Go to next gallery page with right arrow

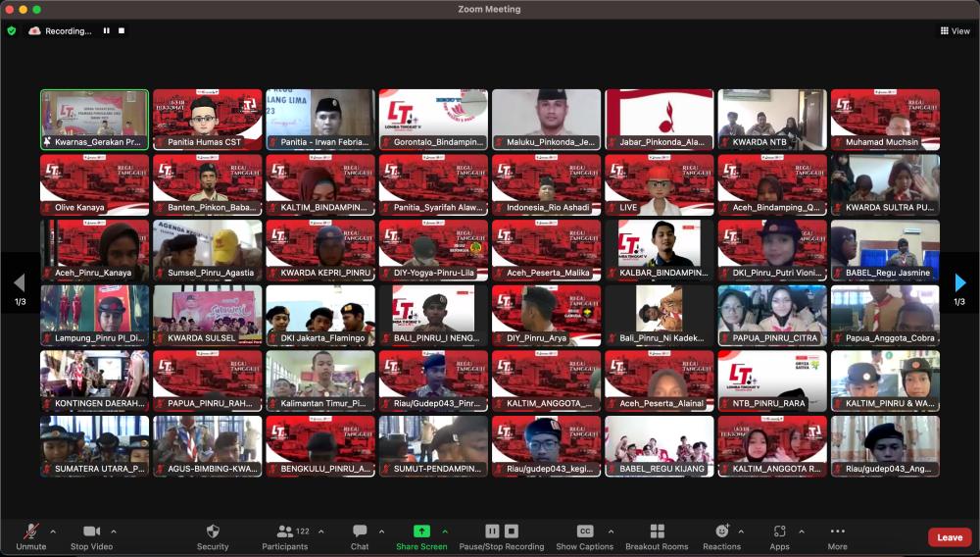(x=959, y=283)
